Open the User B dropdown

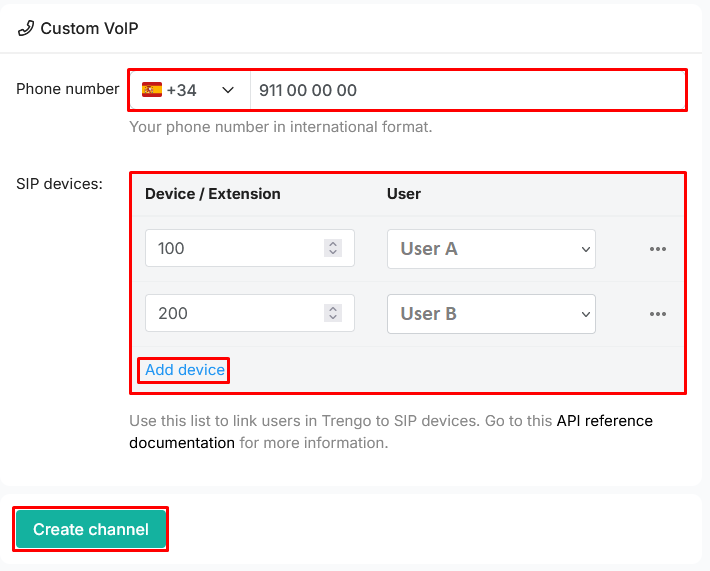(x=491, y=313)
